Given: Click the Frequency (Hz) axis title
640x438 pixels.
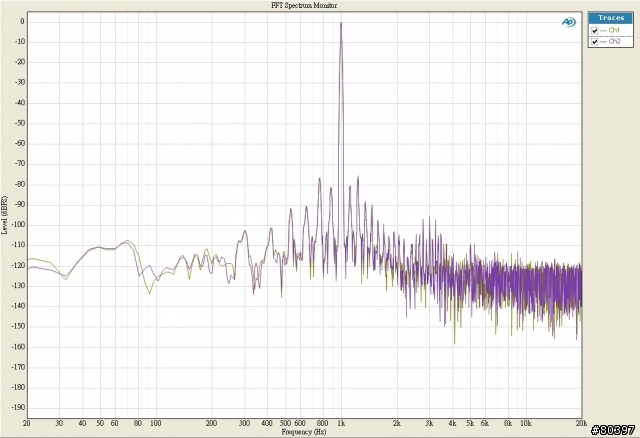Looking at the screenshot, I should [x=304, y=432].
